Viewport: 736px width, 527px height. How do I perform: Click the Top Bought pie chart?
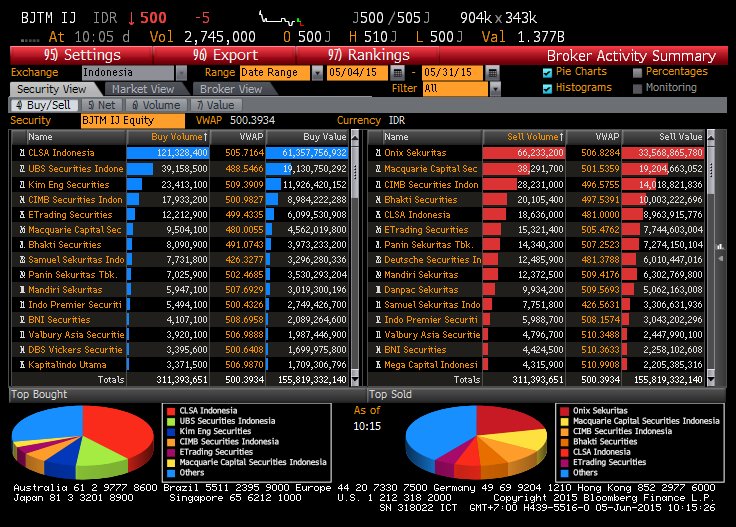(82, 441)
